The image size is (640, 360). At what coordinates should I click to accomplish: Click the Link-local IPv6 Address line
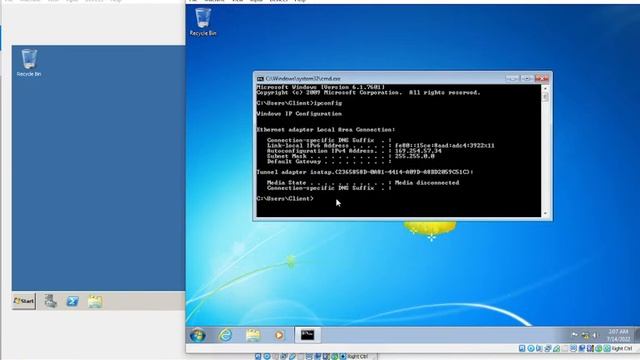click(380, 146)
